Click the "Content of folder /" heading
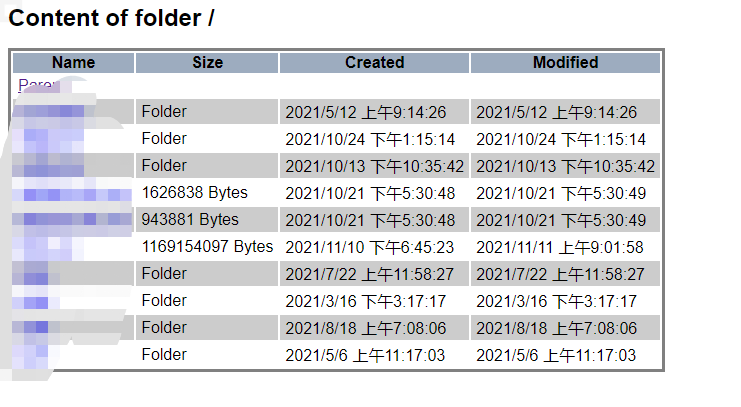The height and width of the screenshot is (407, 741). point(112,18)
